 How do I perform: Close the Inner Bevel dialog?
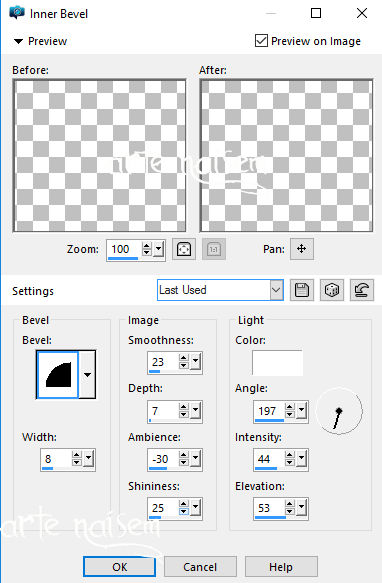(x=362, y=13)
